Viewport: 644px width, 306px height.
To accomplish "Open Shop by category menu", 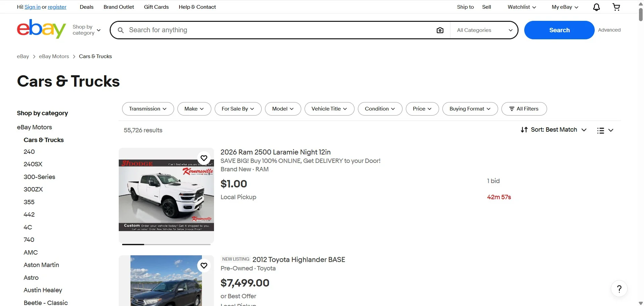I will coord(87,30).
